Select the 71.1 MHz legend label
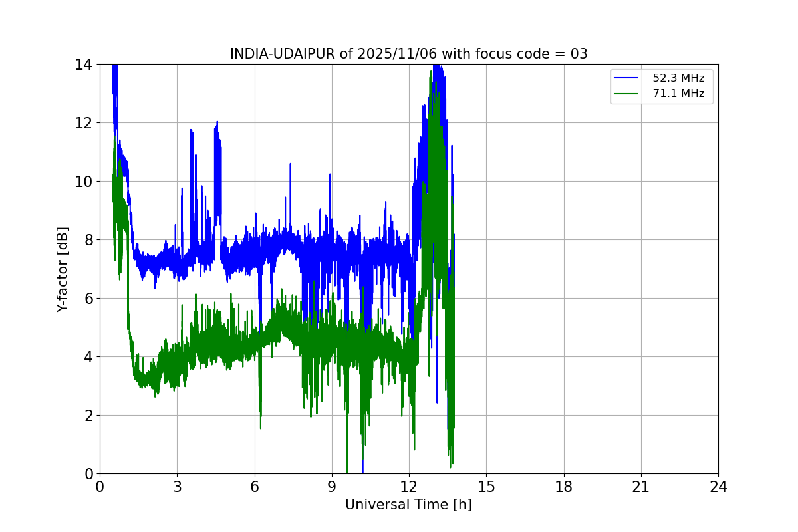Screen dimensions: 798x532 (678, 94)
